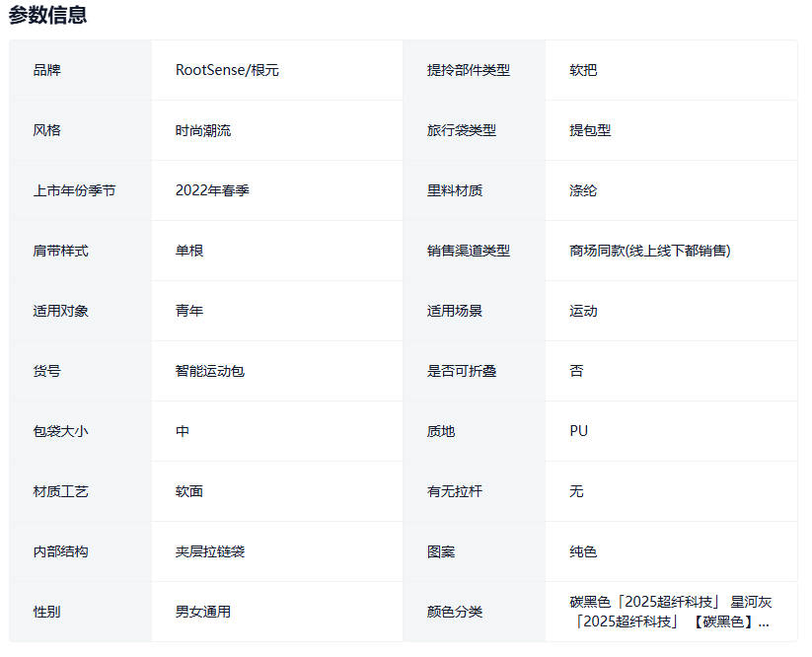Click the 软把 handle type value
This screenshot has width=812, height=657.
(583, 70)
